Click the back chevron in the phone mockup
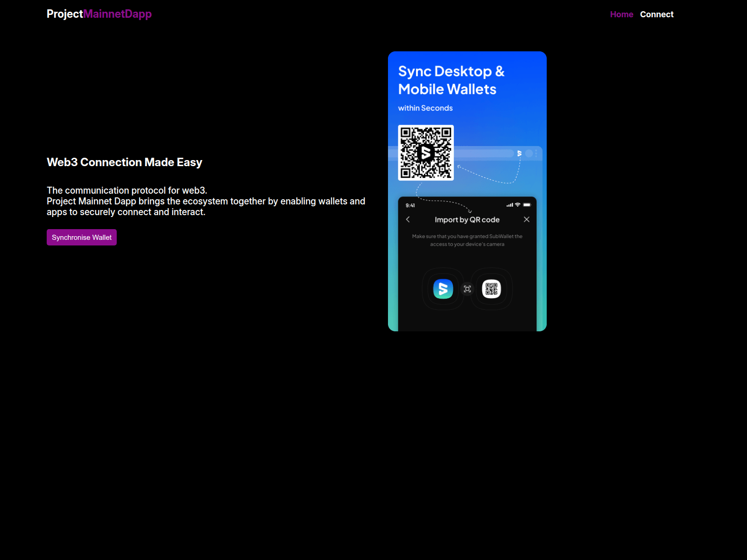This screenshot has width=747, height=560. (x=408, y=219)
